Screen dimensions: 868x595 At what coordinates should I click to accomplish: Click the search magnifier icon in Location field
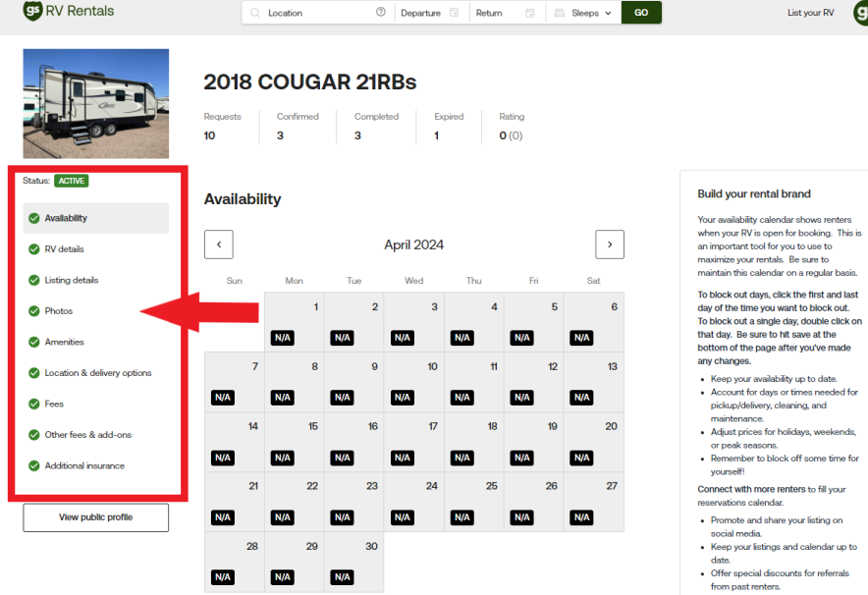[x=255, y=13]
